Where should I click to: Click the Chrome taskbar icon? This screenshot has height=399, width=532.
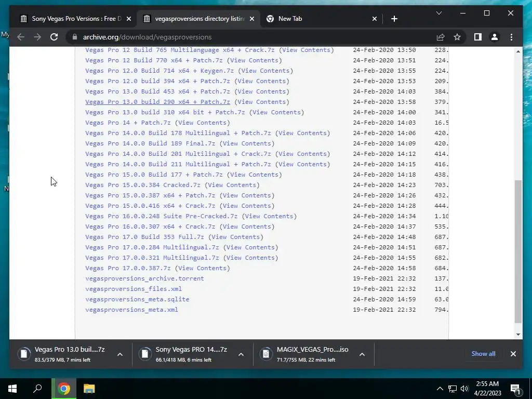tap(63, 389)
